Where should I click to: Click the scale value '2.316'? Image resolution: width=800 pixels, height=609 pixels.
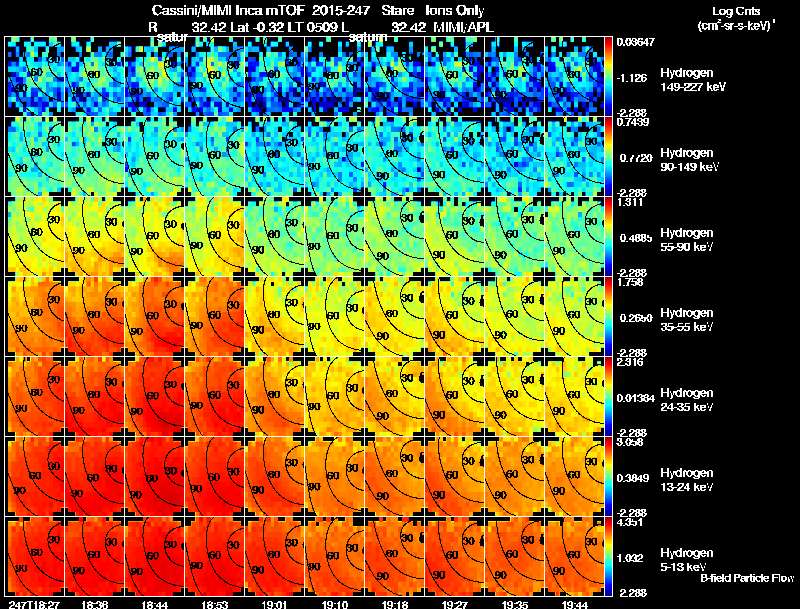point(629,362)
